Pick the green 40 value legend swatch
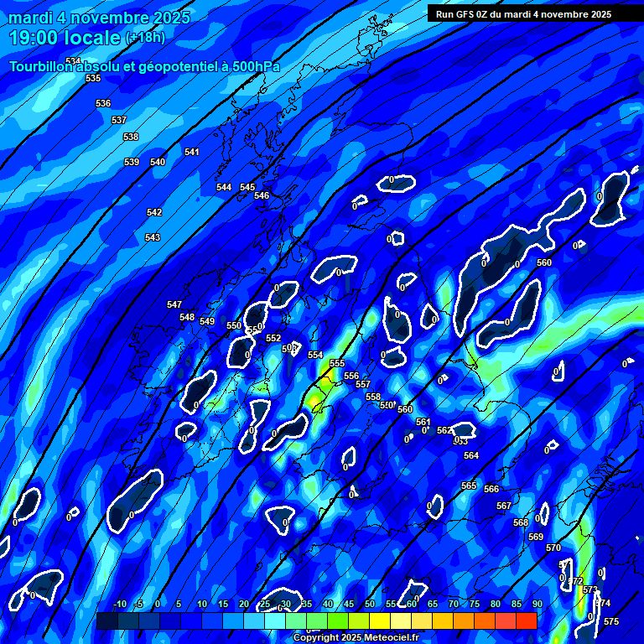This screenshot has height=644, width=644. (x=316, y=621)
